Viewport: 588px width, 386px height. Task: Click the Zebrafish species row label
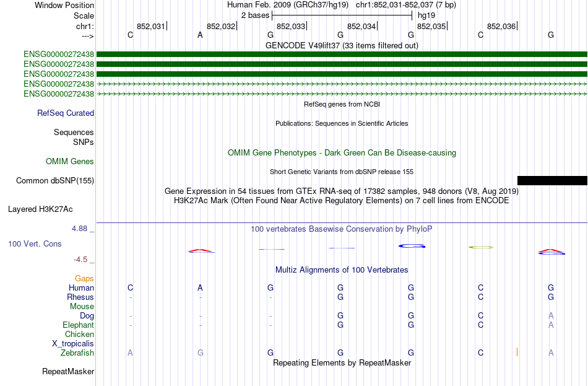click(77, 353)
